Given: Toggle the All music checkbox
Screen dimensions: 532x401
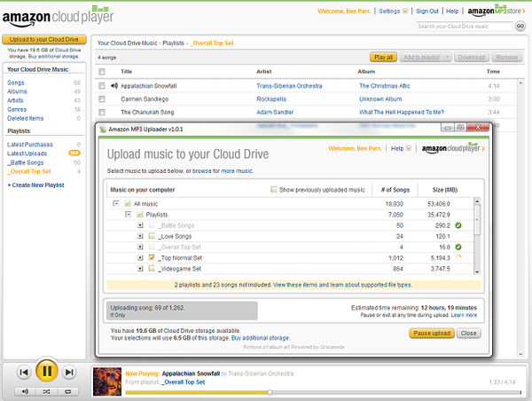Looking at the screenshot, I should 128,204.
